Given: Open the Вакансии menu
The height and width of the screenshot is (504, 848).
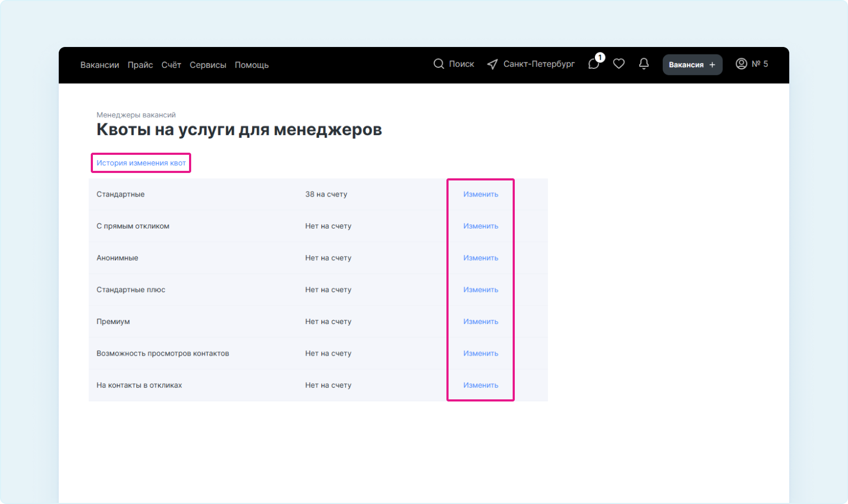Looking at the screenshot, I should pos(100,65).
